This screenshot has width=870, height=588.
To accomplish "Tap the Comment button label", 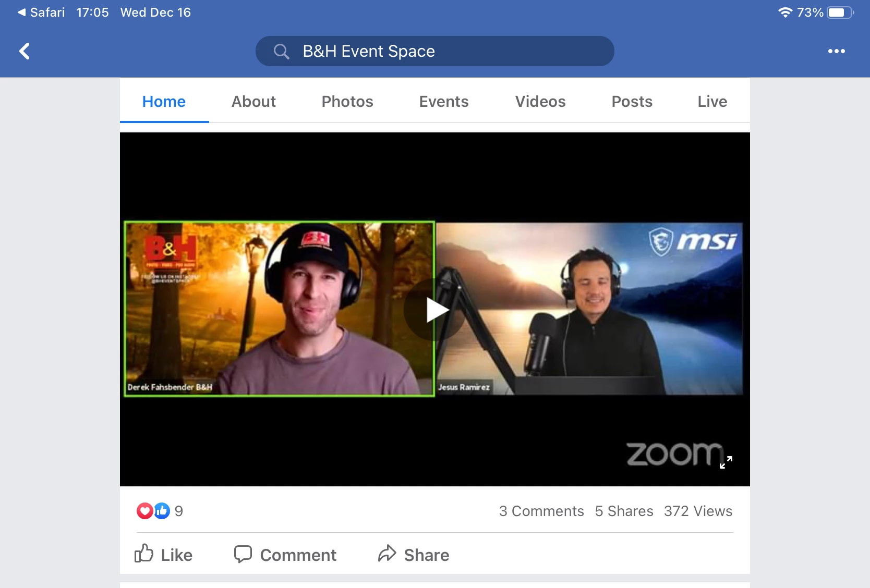I will (x=298, y=555).
